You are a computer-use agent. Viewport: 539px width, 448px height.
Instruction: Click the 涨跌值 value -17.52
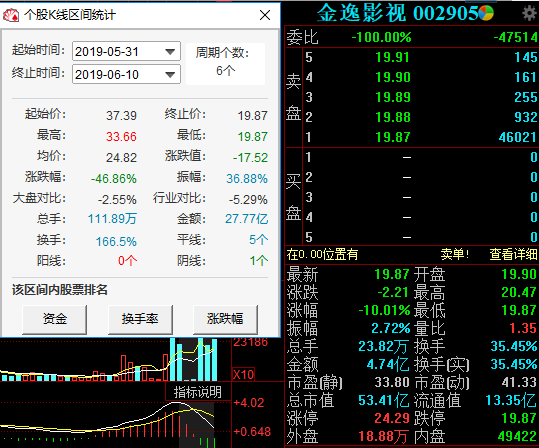[250, 157]
